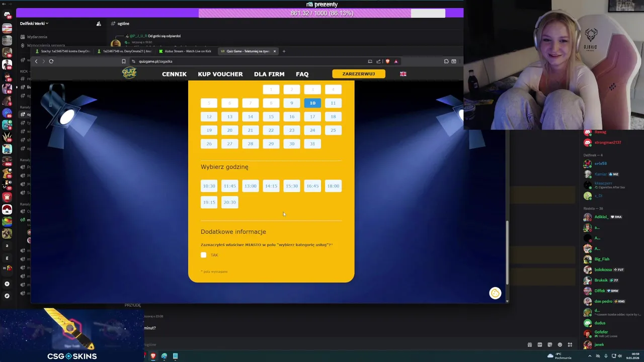Pick the 19:15 time slot
The image size is (644, 362).
click(x=209, y=202)
